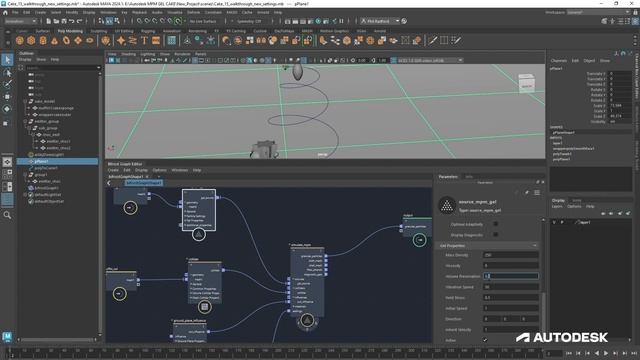Image resolution: width=640 pixels, height=360 pixels.
Task: Click the Redo arrow in status line
Action: point(80,21)
